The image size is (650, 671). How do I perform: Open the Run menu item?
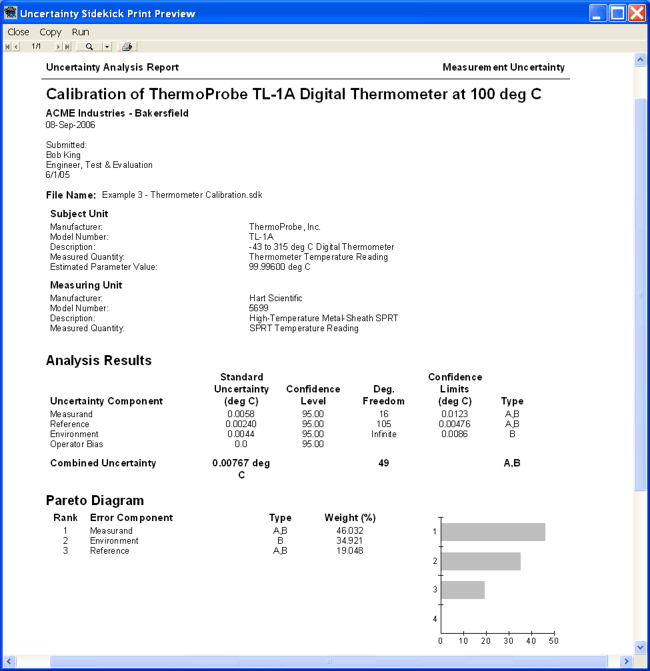click(80, 32)
